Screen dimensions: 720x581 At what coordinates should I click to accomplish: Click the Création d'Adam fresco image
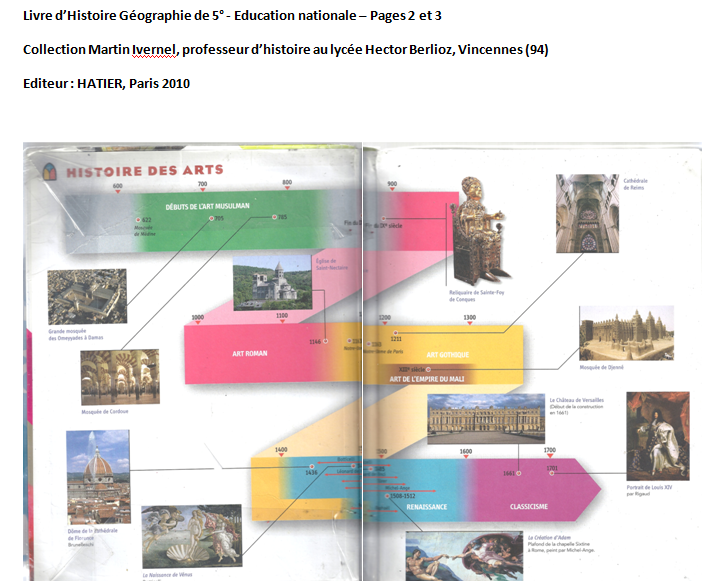point(464,556)
